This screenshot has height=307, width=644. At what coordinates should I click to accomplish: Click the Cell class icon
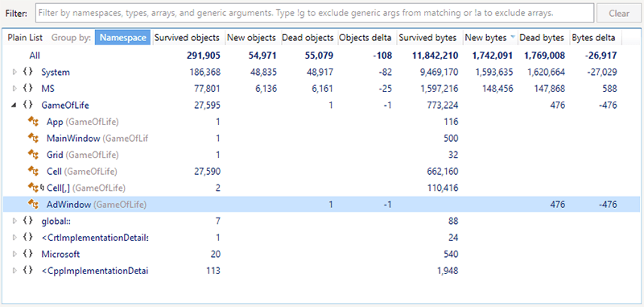pyautogui.click(x=33, y=172)
